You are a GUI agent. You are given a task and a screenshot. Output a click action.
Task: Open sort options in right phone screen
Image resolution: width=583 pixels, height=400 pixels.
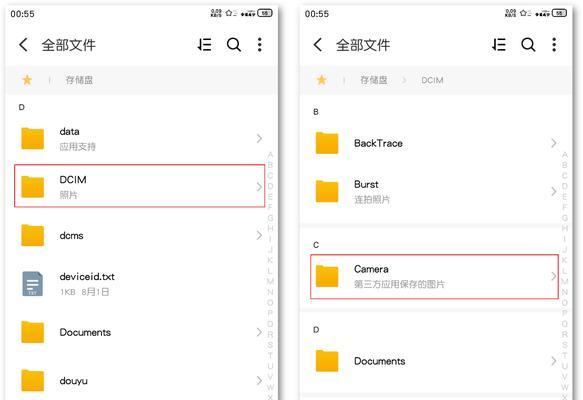(x=499, y=45)
